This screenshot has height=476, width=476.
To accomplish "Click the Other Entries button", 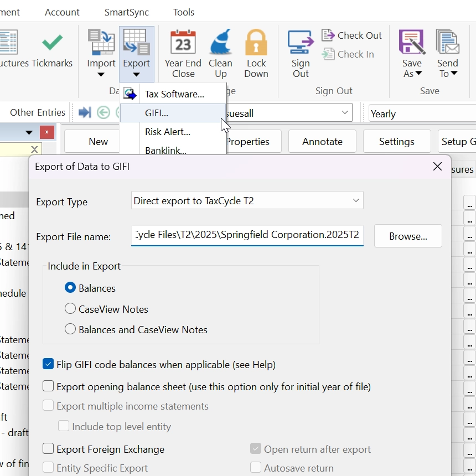I will (38, 112).
